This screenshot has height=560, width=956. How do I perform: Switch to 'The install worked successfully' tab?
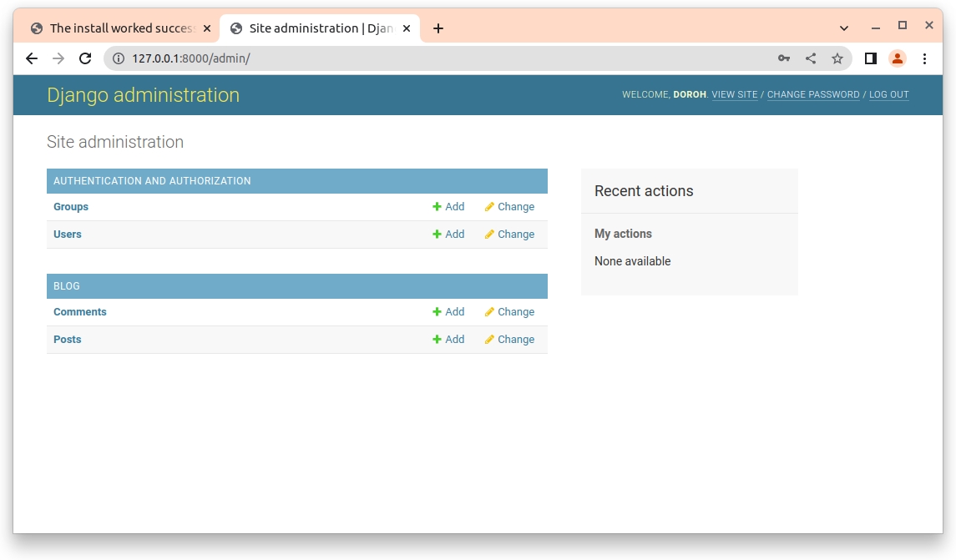[117, 28]
